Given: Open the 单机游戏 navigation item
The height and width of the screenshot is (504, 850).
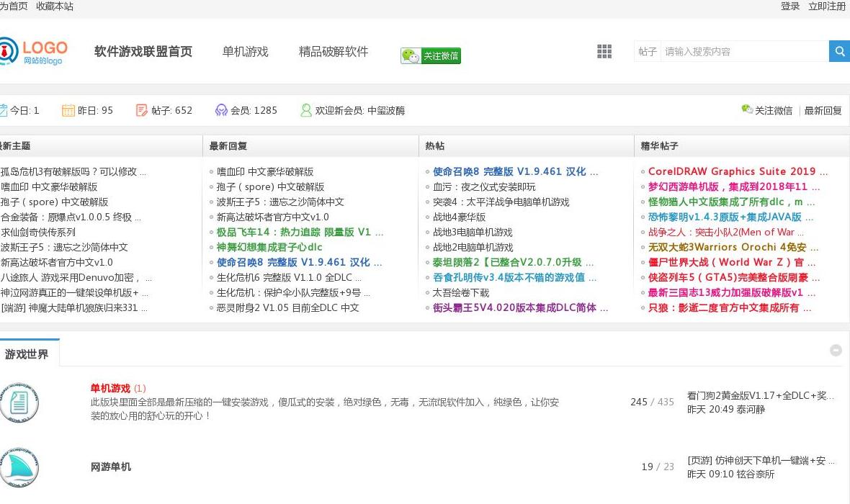Looking at the screenshot, I should [245, 52].
